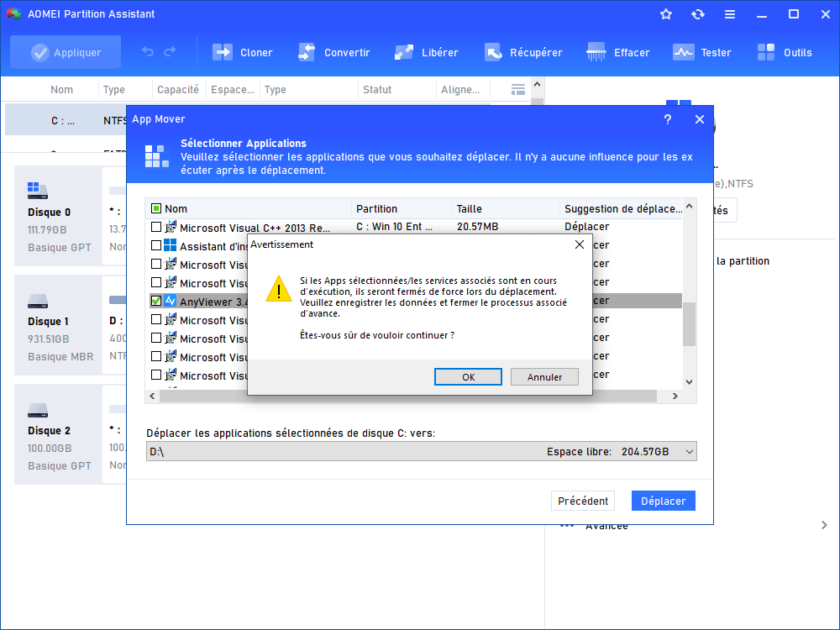
Task: Click the warning triangle icon
Action: (x=279, y=289)
